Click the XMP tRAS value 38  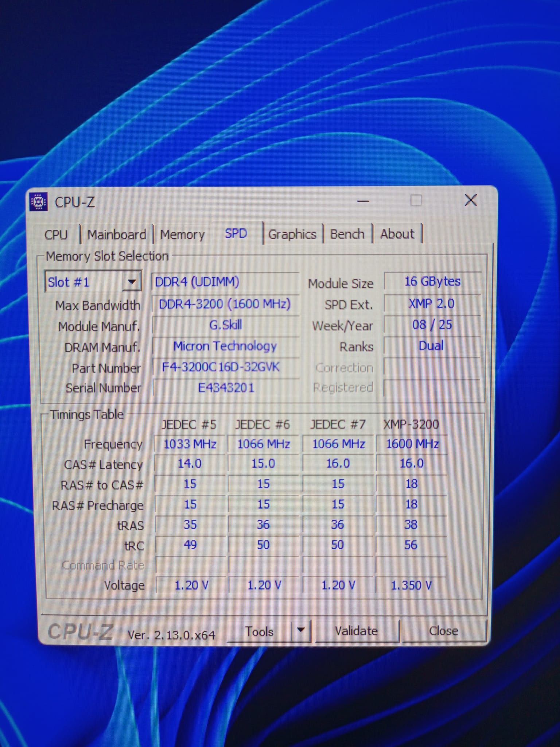click(x=411, y=525)
